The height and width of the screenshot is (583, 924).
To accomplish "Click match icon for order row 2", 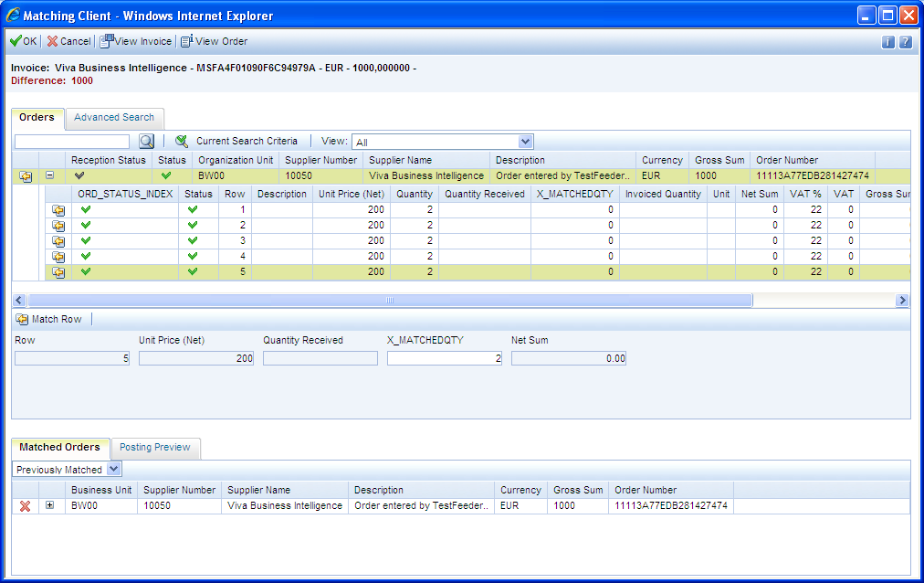I will (58, 226).
